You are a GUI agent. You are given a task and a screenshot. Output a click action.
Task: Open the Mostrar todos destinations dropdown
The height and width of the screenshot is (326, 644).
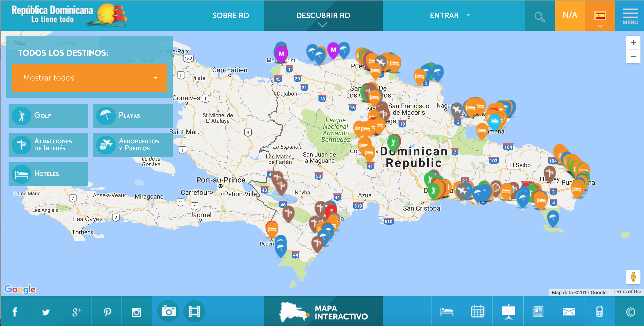point(89,78)
